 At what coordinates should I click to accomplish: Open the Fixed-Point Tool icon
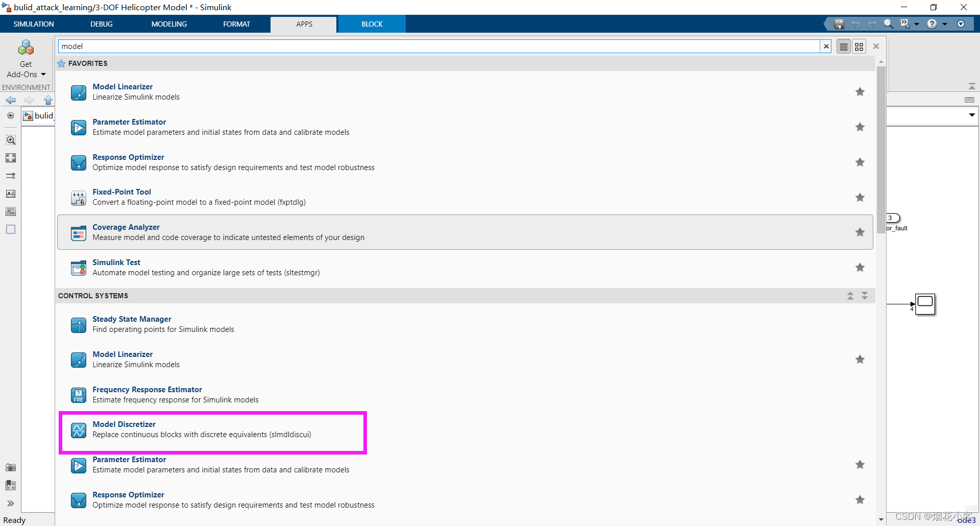[79, 198]
